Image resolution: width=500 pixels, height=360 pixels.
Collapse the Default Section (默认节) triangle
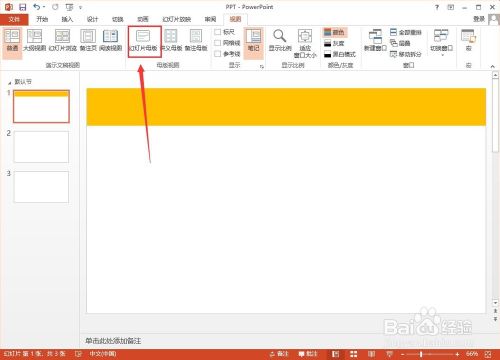[9, 82]
